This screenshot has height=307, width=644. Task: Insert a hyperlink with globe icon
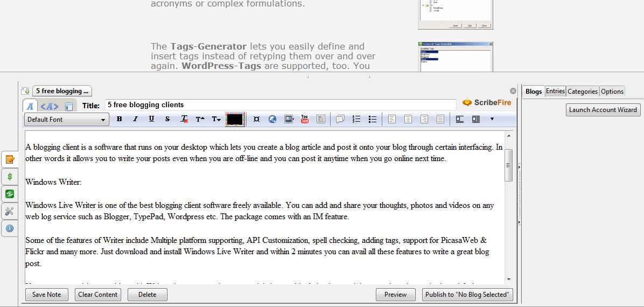(272, 119)
